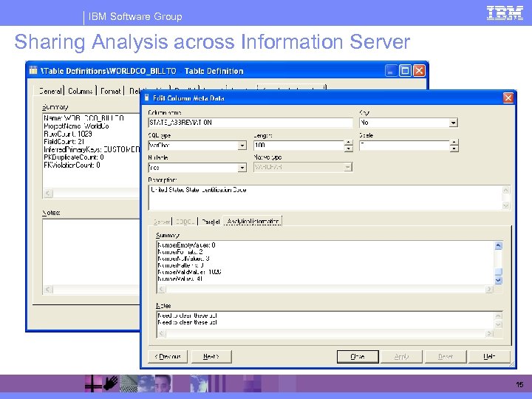Go to the Previous column
Viewport: 532px width, 399px height.
coord(168,357)
